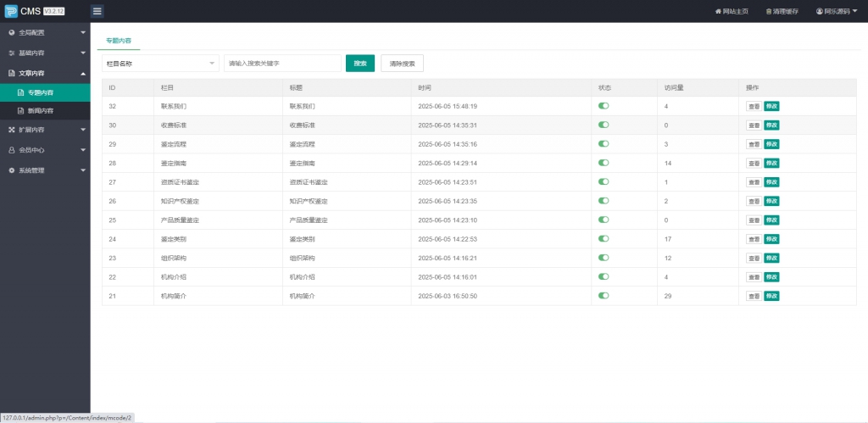
Task: Click the home icon next to 网站主页
Action: coord(718,11)
